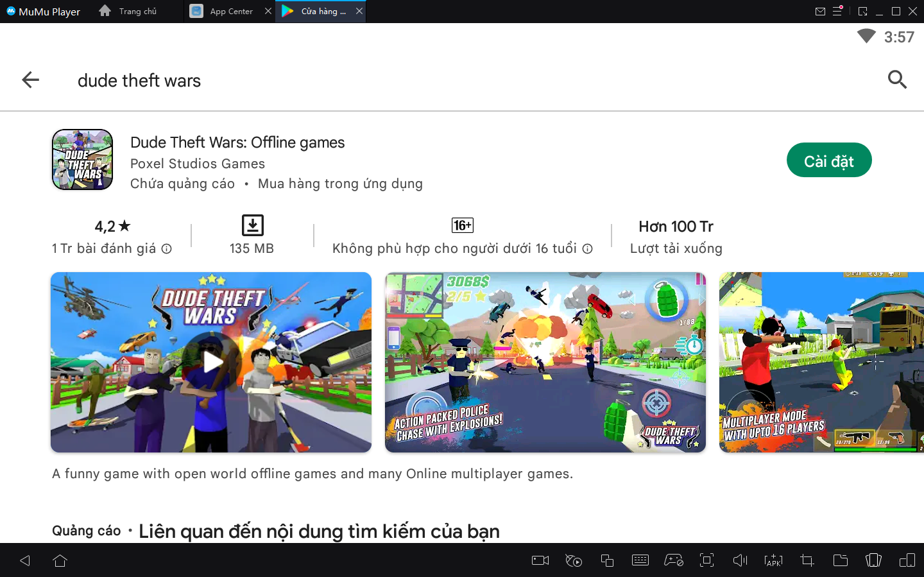
Task: Play the Dude Theft Wars trailer video
Action: coord(211,362)
